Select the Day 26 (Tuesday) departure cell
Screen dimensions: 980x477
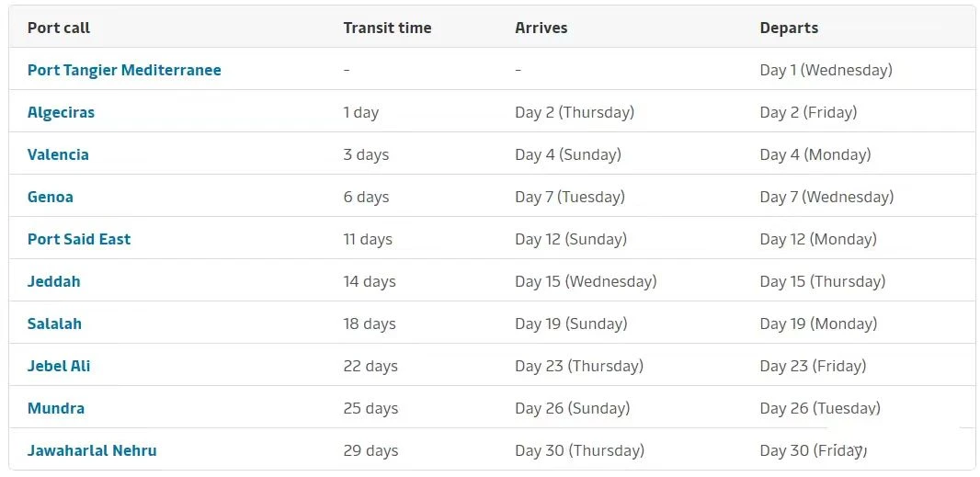click(x=820, y=408)
